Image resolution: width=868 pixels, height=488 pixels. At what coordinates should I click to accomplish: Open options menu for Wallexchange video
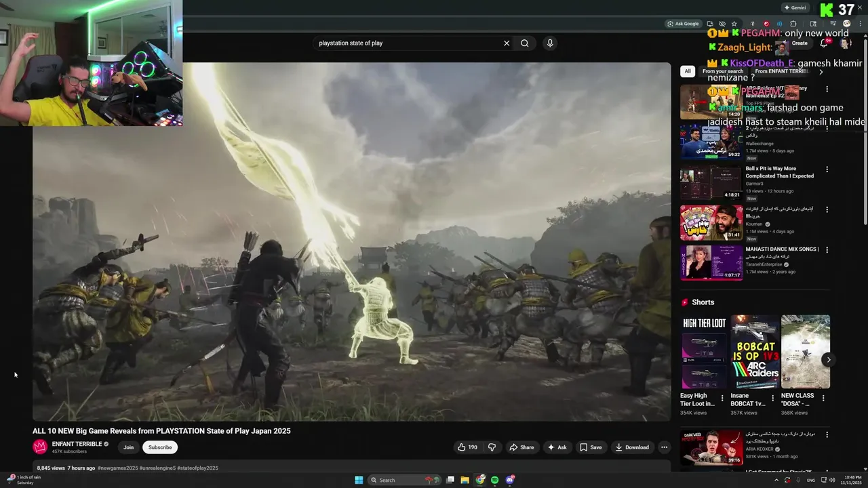tap(827, 129)
